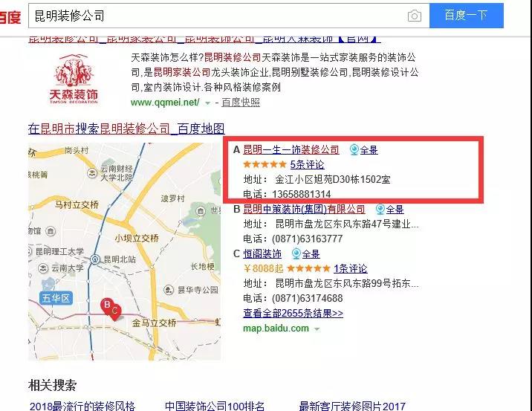Select the phone number (0871)63163777
Screen dimensions: 532x411
[307, 239]
